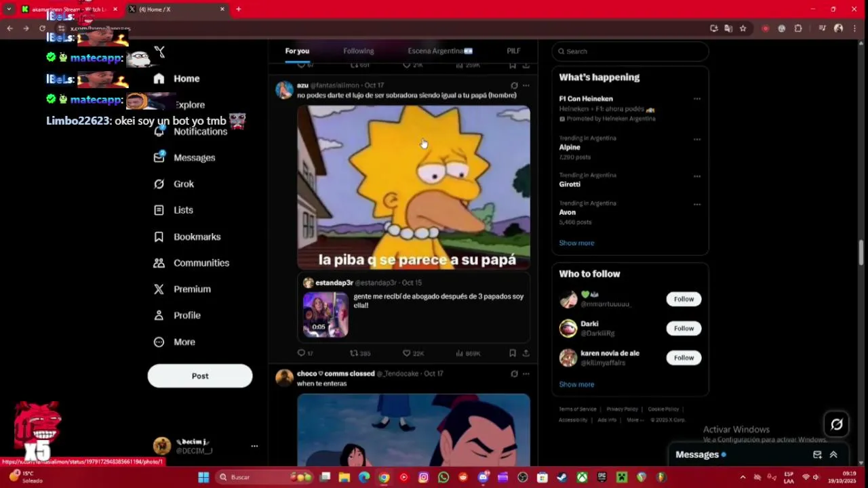The image size is (868, 488).
Task: Switch to the Escena Argentina tab
Action: pyautogui.click(x=440, y=52)
